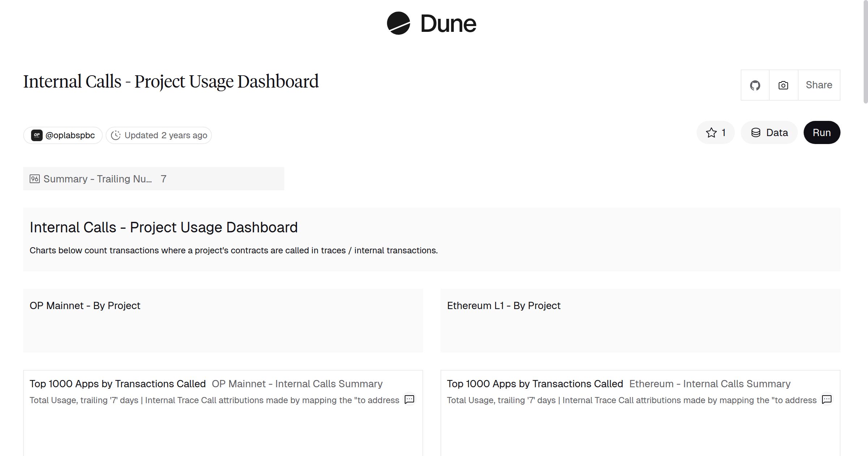This screenshot has width=868, height=456.
Task: Open the GitHub icon in the top toolbar
Action: coord(756,85)
